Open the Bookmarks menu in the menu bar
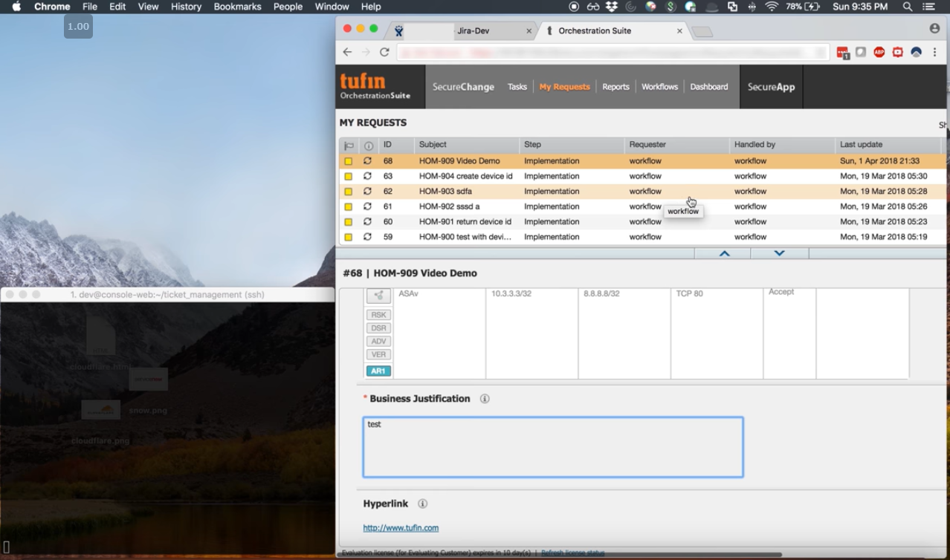 [x=237, y=7]
